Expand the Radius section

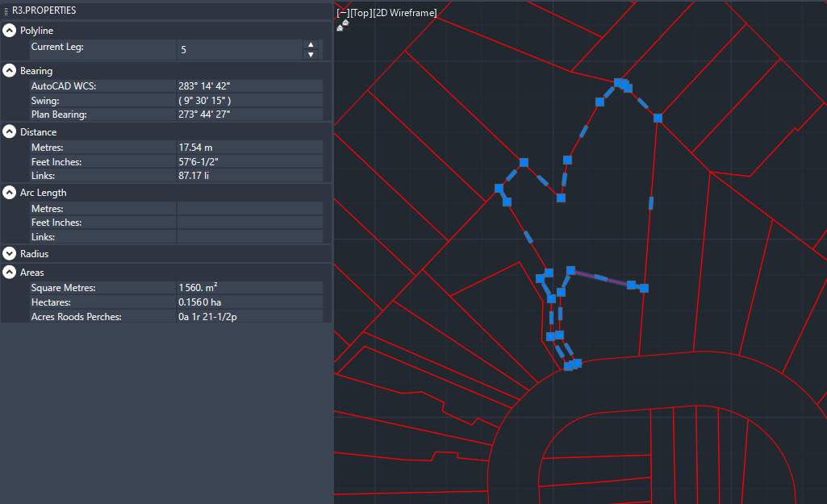pos(10,253)
